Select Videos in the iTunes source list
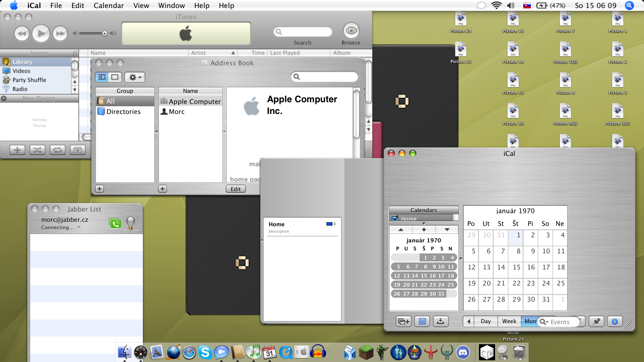 pos(36,71)
